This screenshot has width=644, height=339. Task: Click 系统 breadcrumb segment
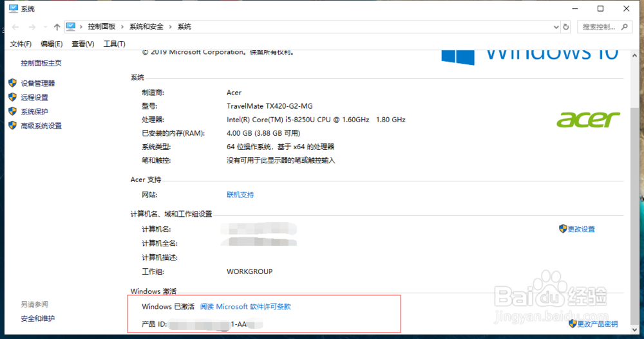click(x=184, y=26)
